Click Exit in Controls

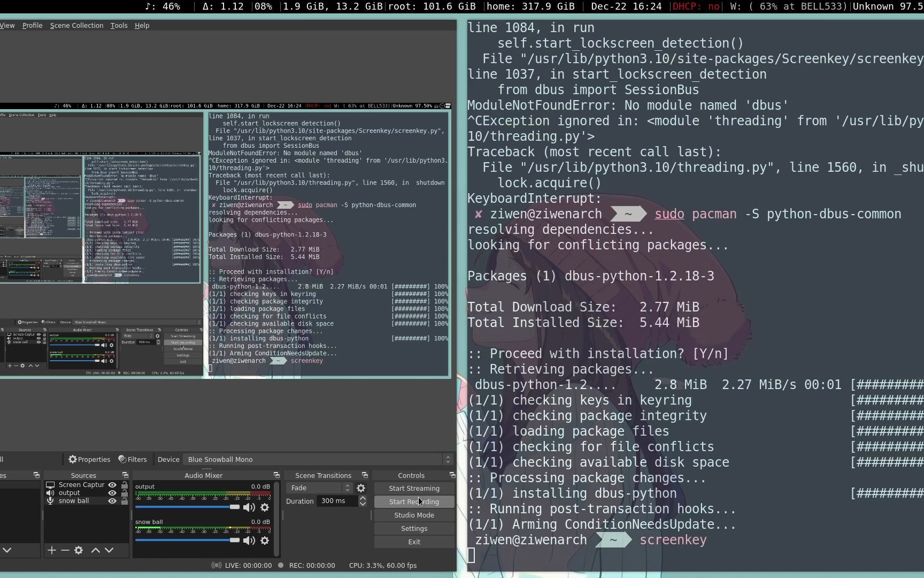(414, 542)
